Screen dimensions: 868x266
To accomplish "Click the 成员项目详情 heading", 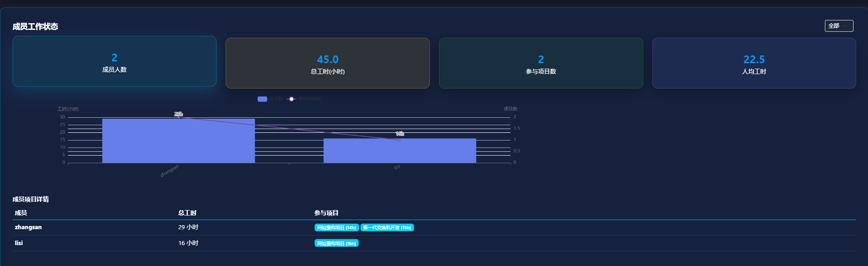I will point(30,199).
